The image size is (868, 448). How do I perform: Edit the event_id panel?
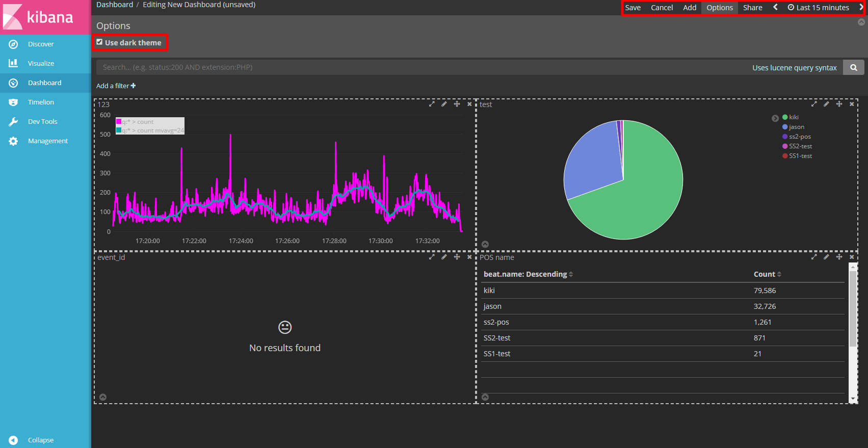pyautogui.click(x=444, y=257)
